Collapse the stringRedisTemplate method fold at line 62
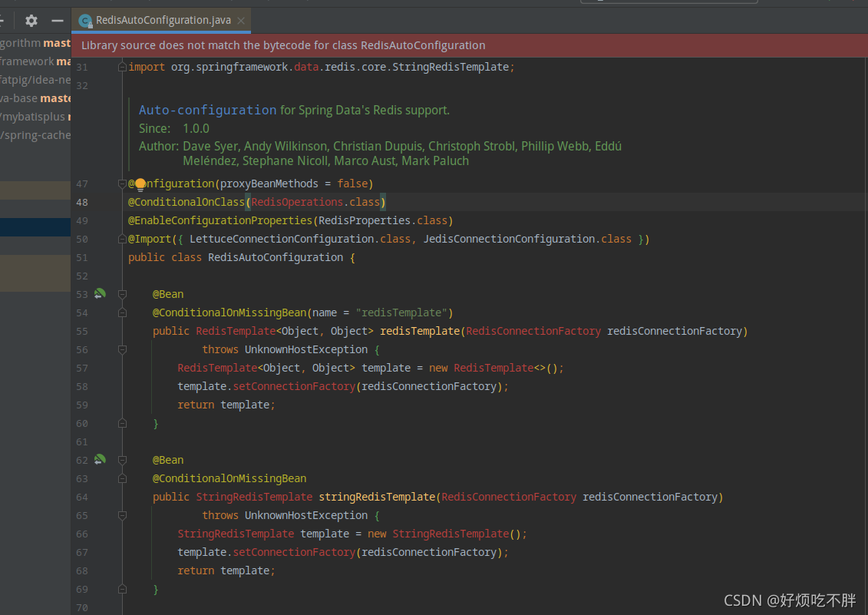Image resolution: width=868 pixels, height=615 pixels. pyautogui.click(x=122, y=460)
